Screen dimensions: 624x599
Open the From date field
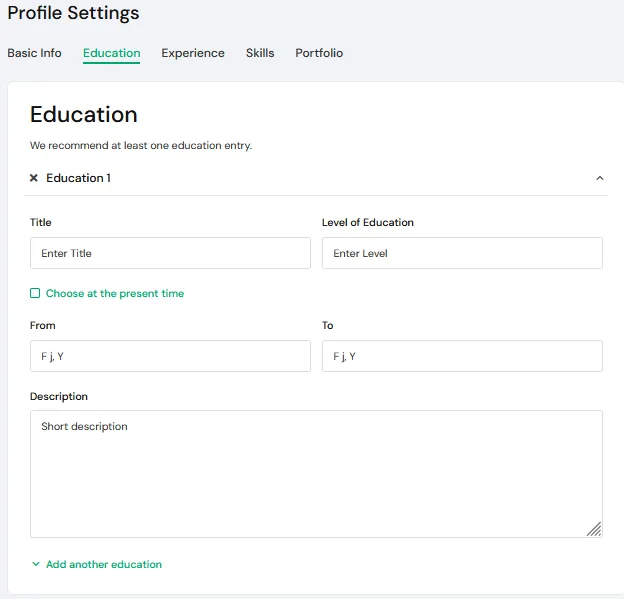click(170, 356)
